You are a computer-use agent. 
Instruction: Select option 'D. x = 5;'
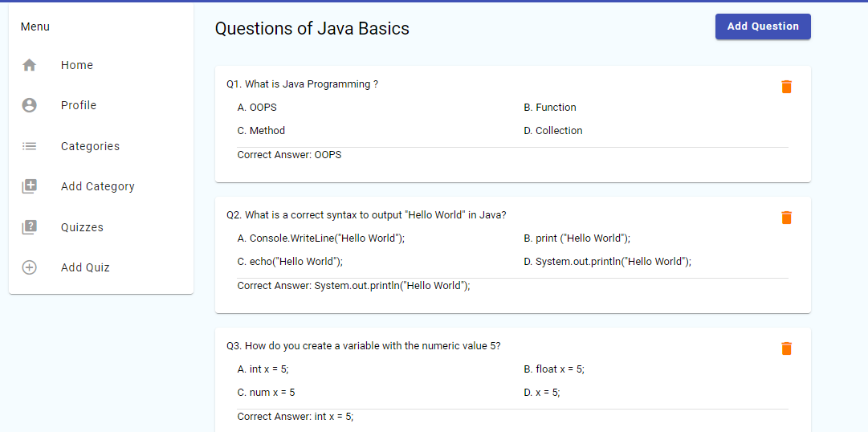click(x=542, y=392)
